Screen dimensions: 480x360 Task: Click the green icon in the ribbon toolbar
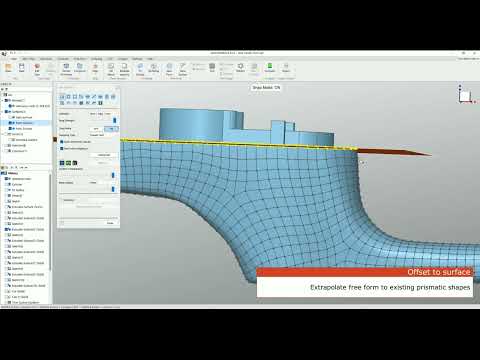coord(270,65)
